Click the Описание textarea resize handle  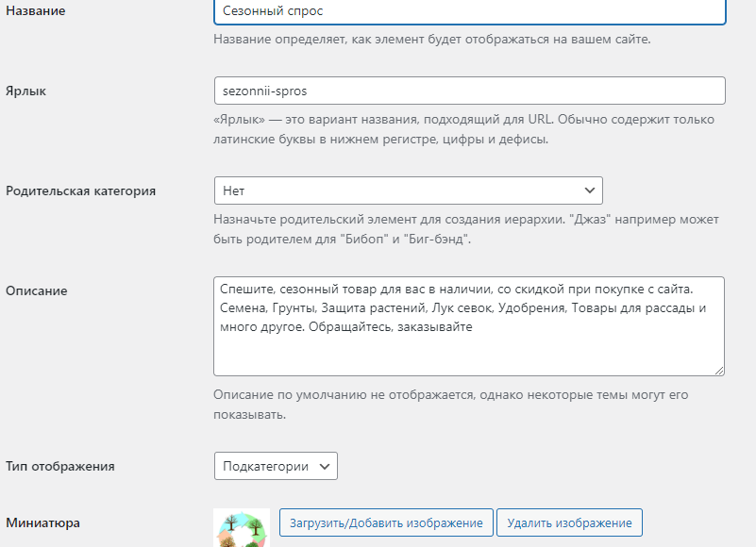pyautogui.click(x=719, y=371)
